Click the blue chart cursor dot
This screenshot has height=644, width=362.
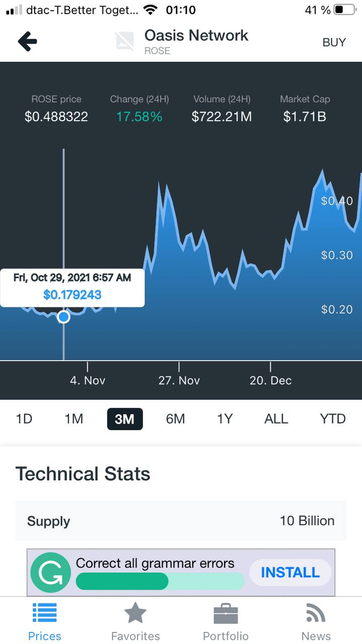[63, 317]
